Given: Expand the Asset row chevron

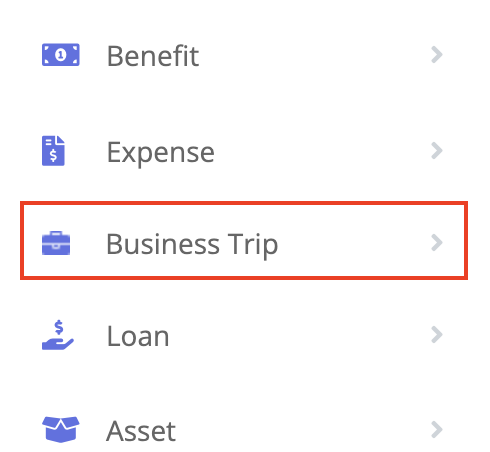Looking at the screenshot, I should point(436,429).
